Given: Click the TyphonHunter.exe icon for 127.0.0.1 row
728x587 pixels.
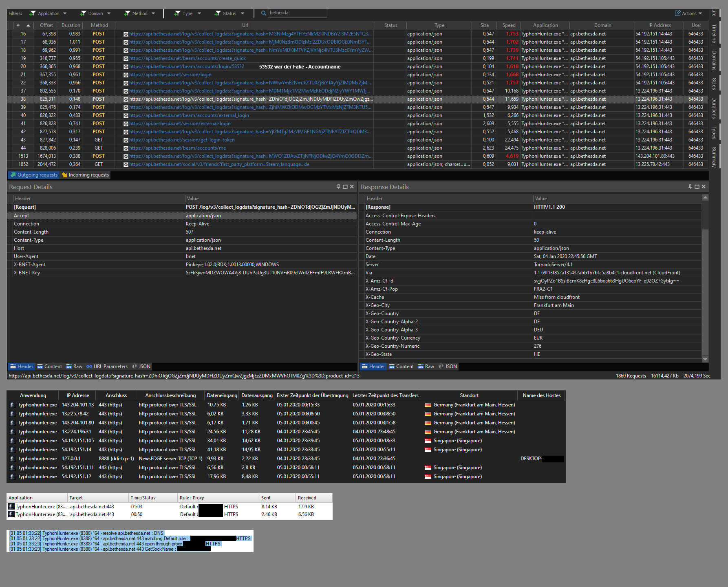Looking at the screenshot, I should pyautogui.click(x=12, y=459).
